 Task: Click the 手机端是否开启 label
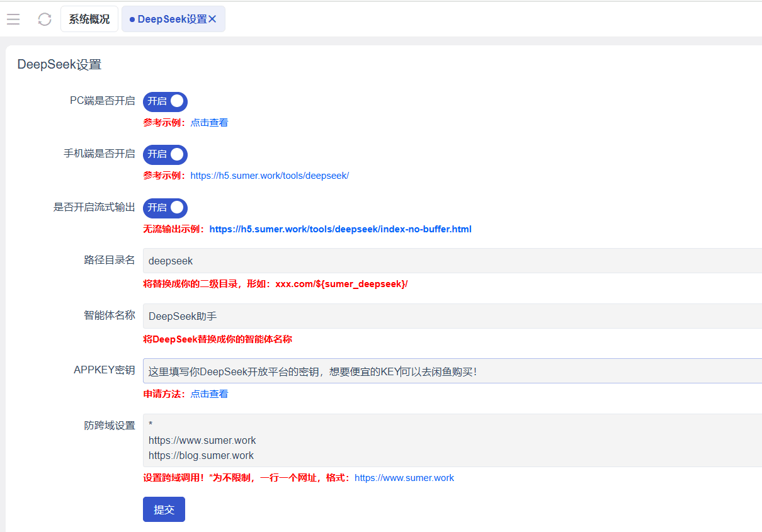click(99, 154)
